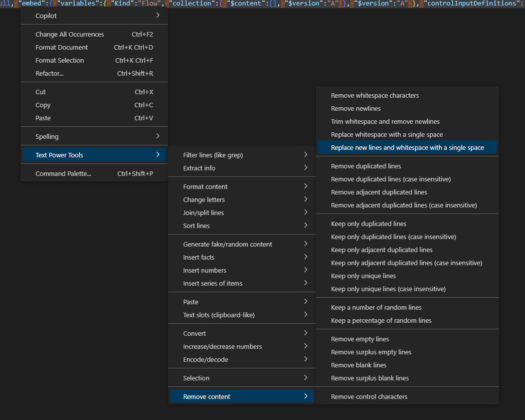Select Replace new lines and whitespace with a single space
525x420 pixels.
click(x=407, y=148)
